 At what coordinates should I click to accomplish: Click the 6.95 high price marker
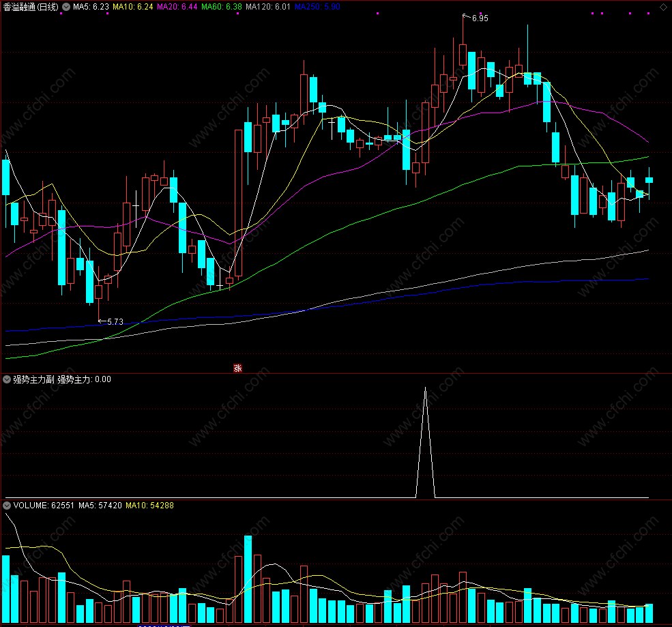pos(480,18)
